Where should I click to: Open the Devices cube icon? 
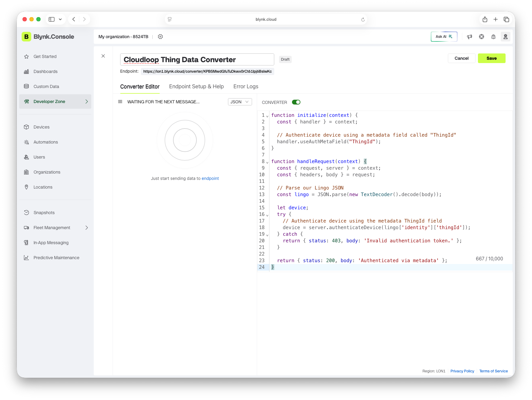coord(26,127)
